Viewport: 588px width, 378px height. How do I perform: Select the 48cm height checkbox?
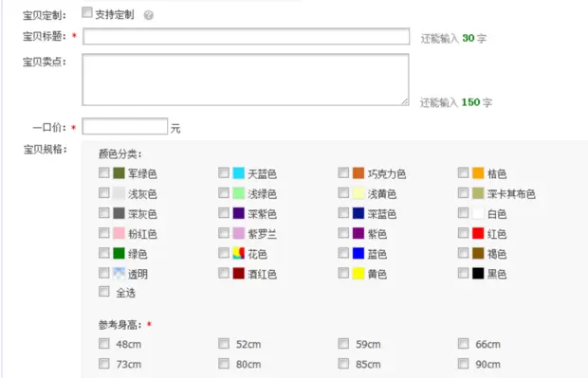click(104, 344)
